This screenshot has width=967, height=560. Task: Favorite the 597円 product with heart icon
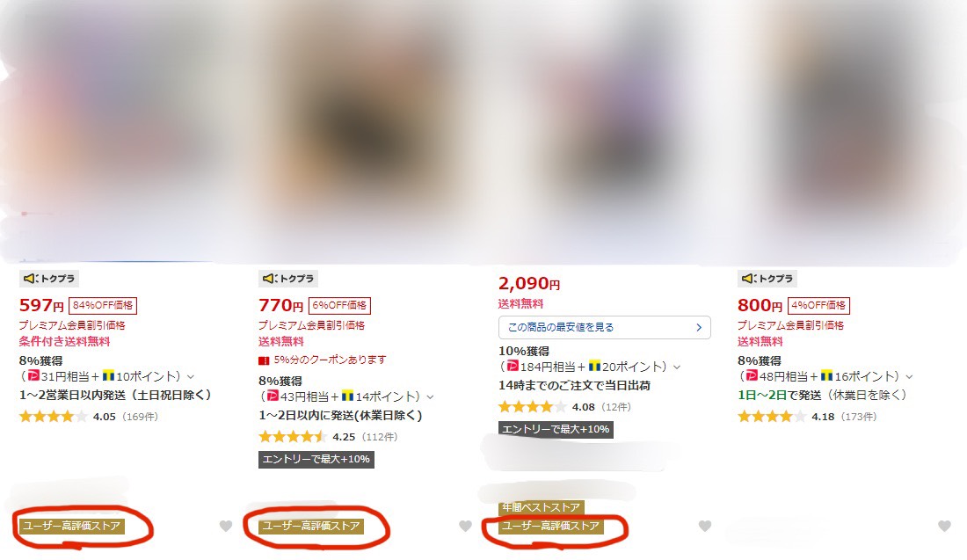tap(226, 526)
